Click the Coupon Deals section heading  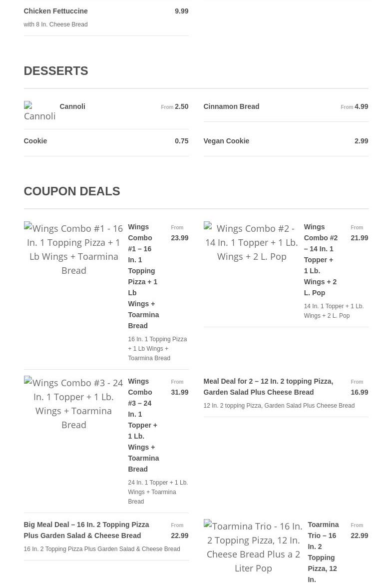click(72, 191)
